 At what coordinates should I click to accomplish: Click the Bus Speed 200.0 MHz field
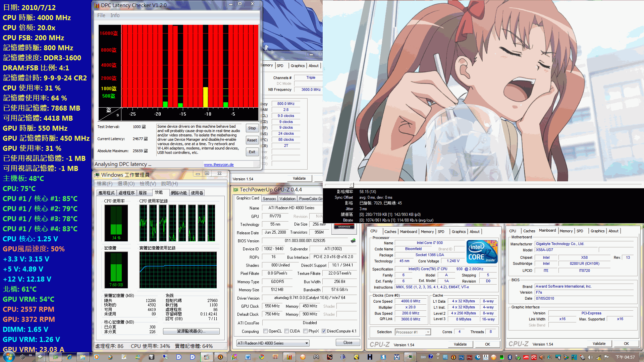411,313
